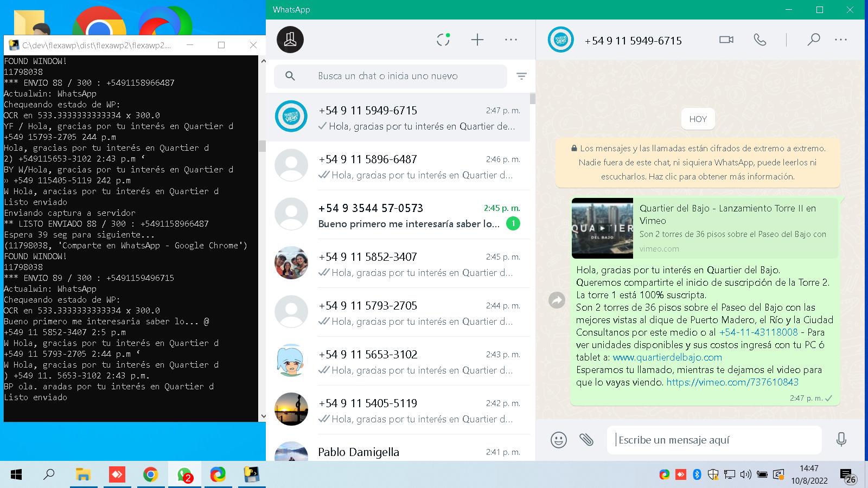Open the Windows Start menu
This screenshot has height=488, width=868.
[x=16, y=475]
